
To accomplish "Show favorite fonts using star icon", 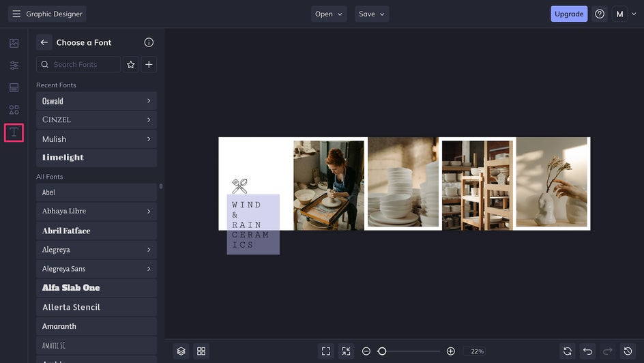I will [130, 64].
